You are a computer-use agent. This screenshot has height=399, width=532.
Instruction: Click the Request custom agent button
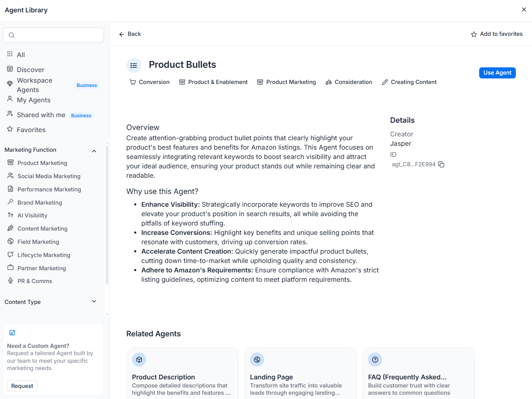22,386
